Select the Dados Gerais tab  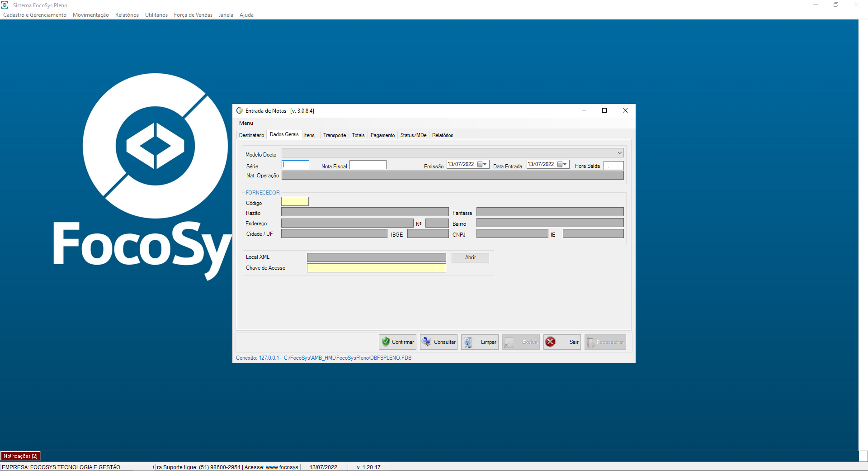tap(284, 134)
